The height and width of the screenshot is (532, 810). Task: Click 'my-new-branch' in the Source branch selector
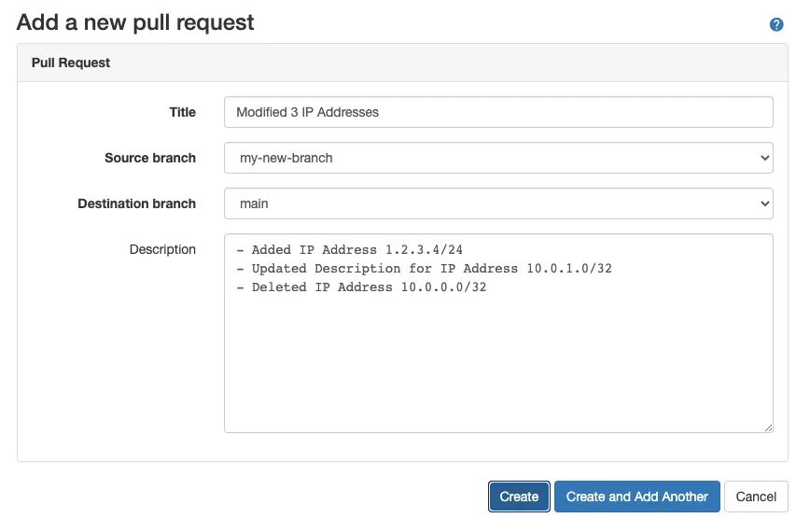(x=286, y=158)
